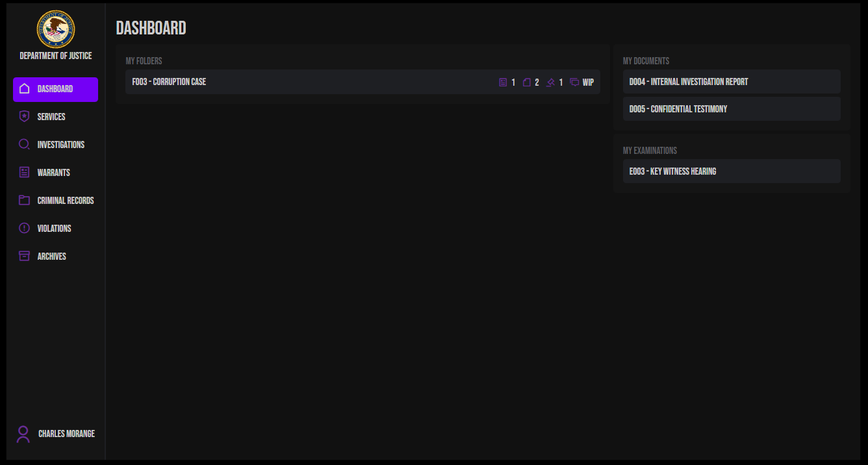This screenshot has height=465, width=868.
Task: Click the Department of Justice seal logo
Action: (x=55, y=29)
